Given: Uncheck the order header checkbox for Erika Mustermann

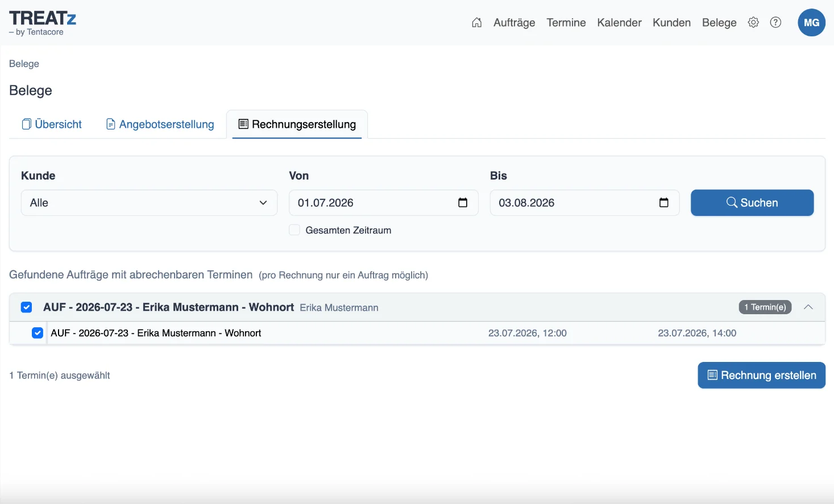Looking at the screenshot, I should [26, 307].
